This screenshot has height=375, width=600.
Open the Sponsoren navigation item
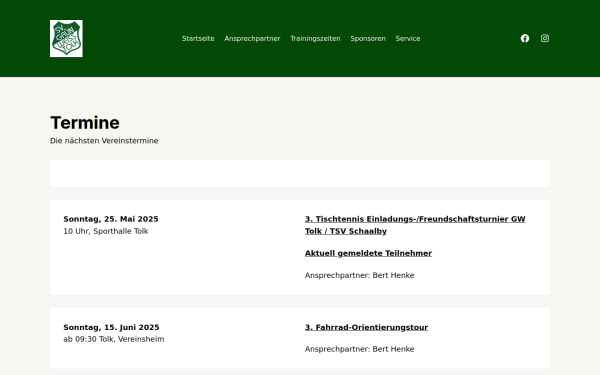pos(368,39)
